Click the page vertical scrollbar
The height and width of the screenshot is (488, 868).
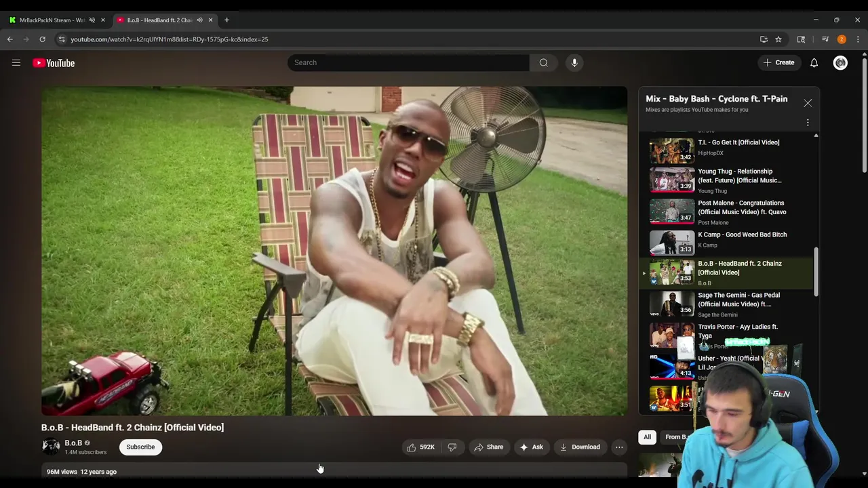[x=864, y=115]
